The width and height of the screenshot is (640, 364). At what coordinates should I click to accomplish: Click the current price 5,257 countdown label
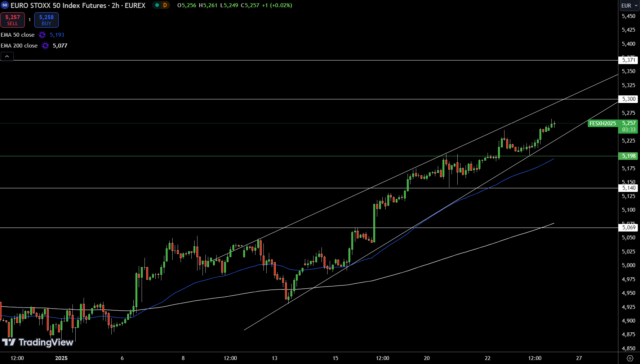coord(628,126)
